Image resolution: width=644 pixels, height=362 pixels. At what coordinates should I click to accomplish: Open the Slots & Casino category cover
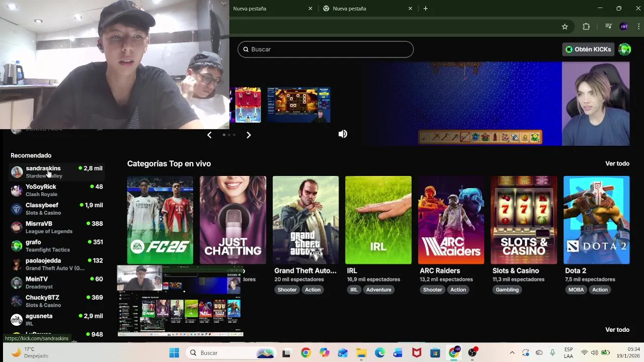[x=524, y=220]
